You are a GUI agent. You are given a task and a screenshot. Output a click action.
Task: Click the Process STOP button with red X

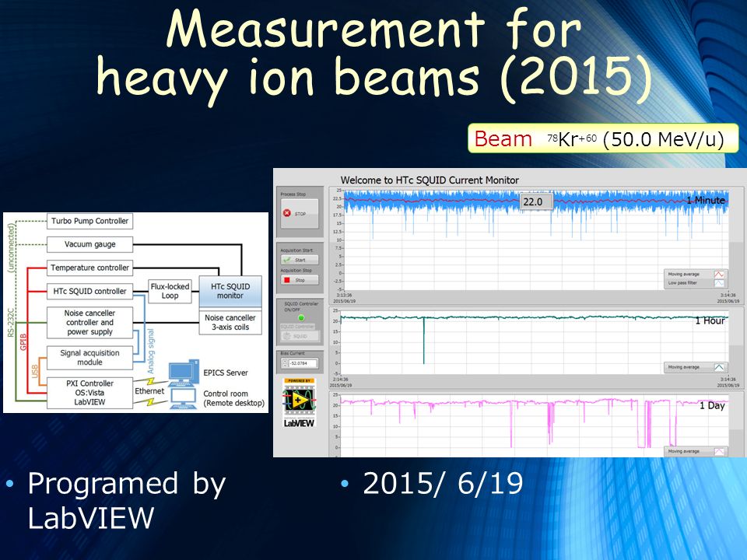299,213
